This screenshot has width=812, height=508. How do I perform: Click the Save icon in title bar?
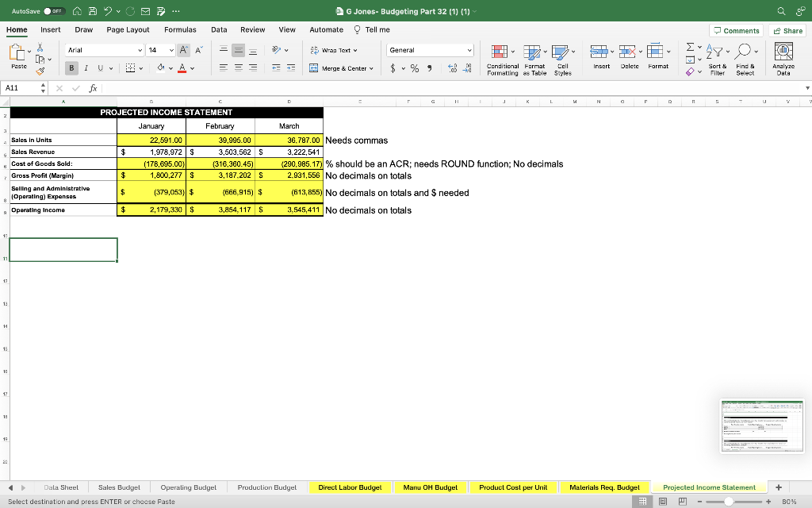(x=92, y=11)
